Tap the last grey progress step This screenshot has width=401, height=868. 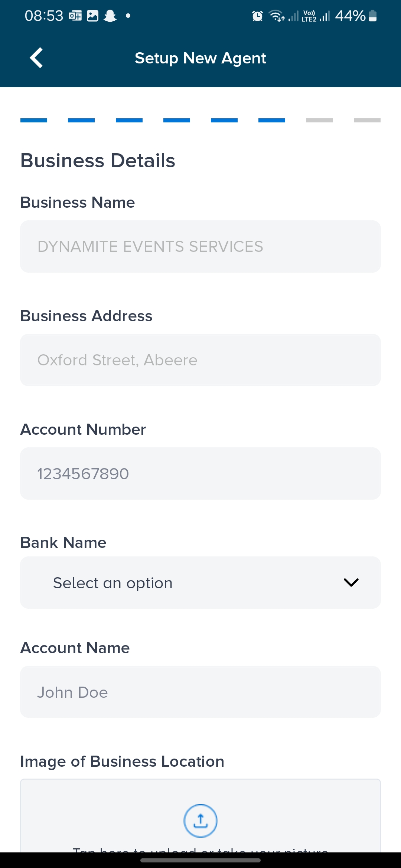click(x=367, y=120)
